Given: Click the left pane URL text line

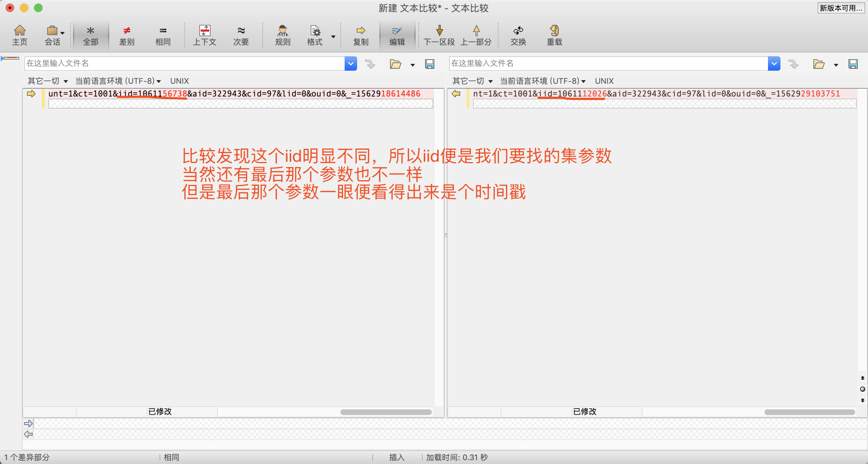Looking at the screenshot, I should click(240, 94).
